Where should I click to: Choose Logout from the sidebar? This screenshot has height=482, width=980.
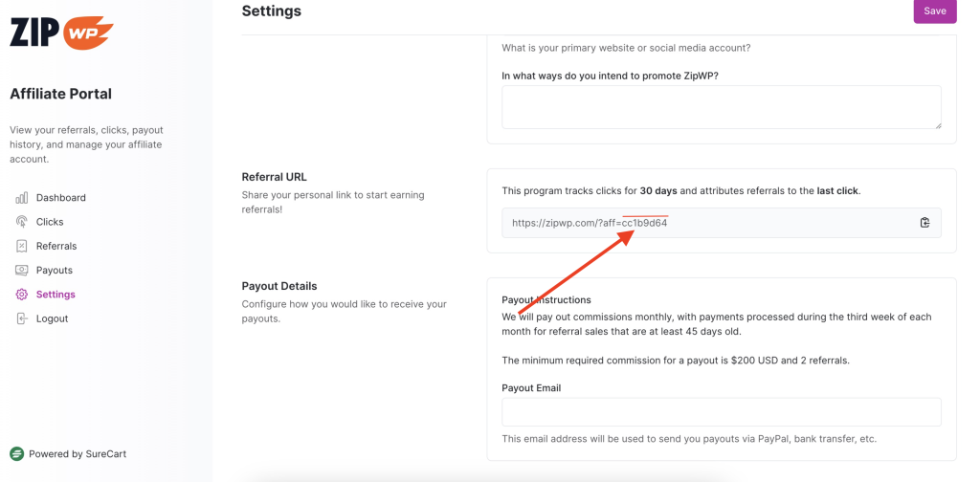(x=52, y=318)
